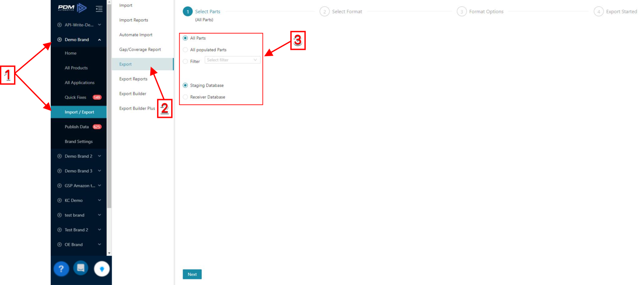
Task: Click the Select Parts step label
Action: [x=207, y=12]
